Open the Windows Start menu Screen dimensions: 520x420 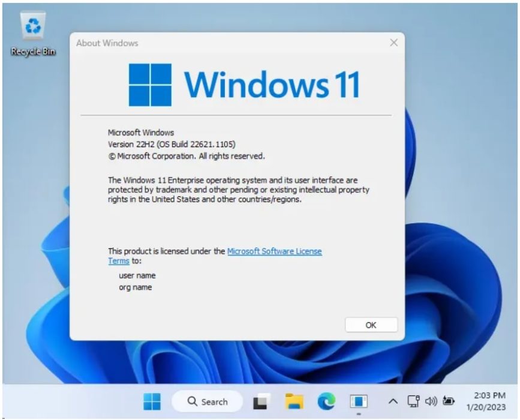(152, 402)
